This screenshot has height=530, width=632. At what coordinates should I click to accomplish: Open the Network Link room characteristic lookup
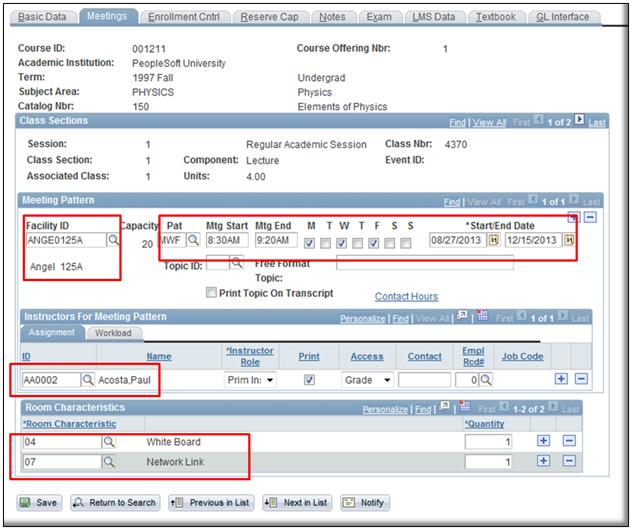(109, 461)
